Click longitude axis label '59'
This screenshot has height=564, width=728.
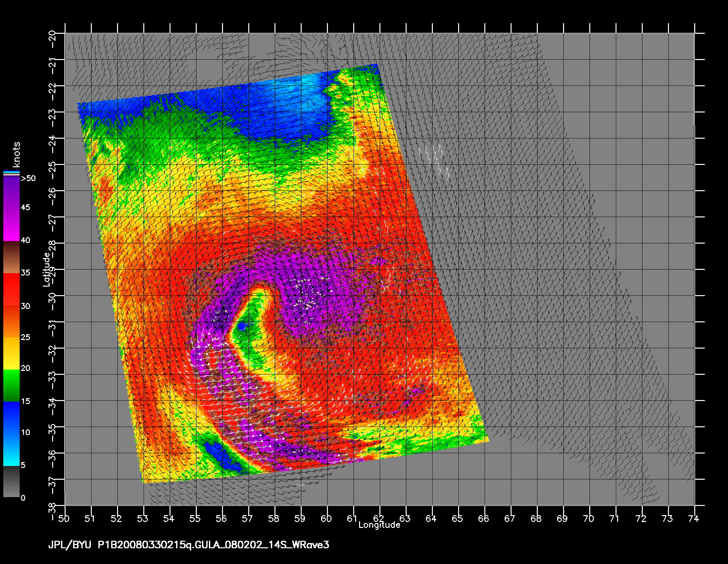pos(300,519)
